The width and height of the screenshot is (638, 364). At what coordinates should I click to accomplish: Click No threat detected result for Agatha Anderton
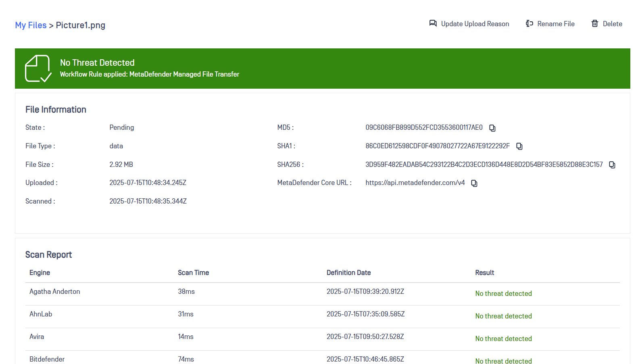point(503,293)
